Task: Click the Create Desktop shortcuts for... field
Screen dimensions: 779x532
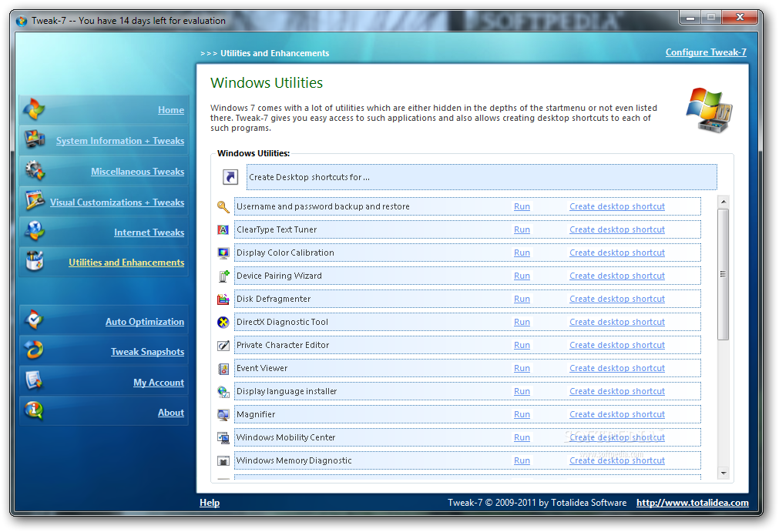Action: point(482,177)
